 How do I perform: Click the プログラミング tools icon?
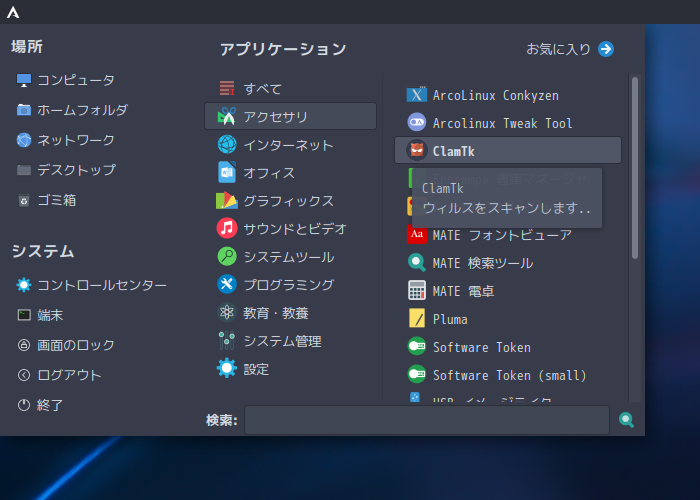[x=227, y=284]
